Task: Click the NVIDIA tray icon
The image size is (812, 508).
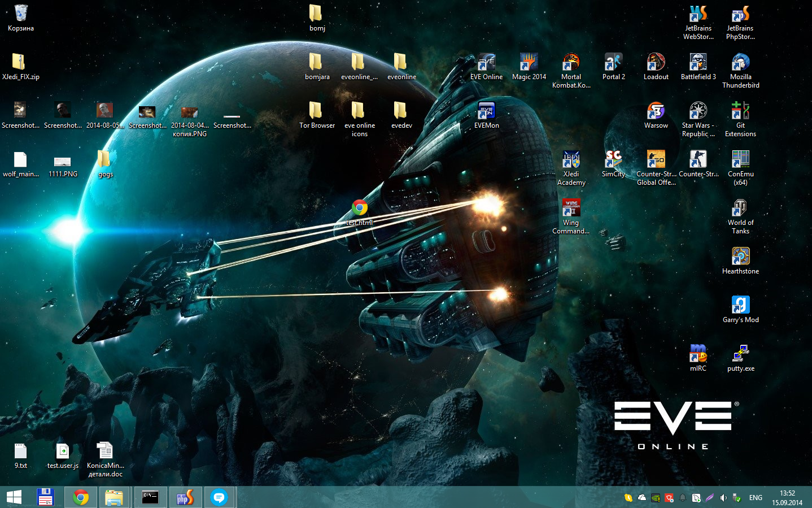Action: pyautogui.click(x=656, y=498)
